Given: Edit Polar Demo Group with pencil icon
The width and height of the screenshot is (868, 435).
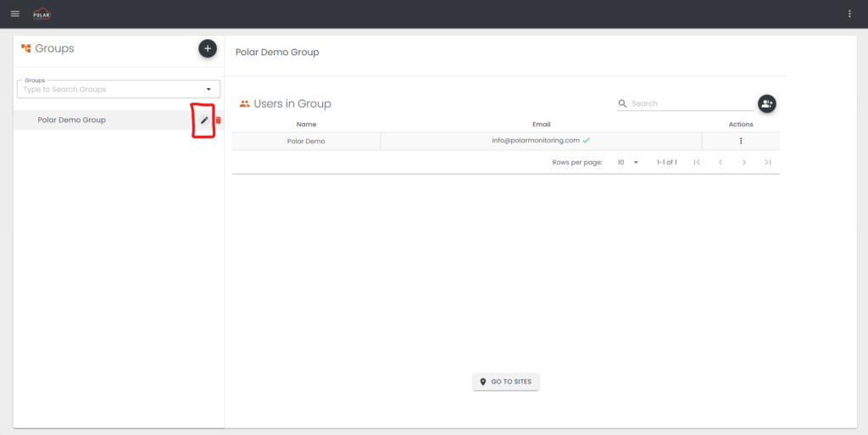Looking at the screenshot, I should click(x=204, y=120).
